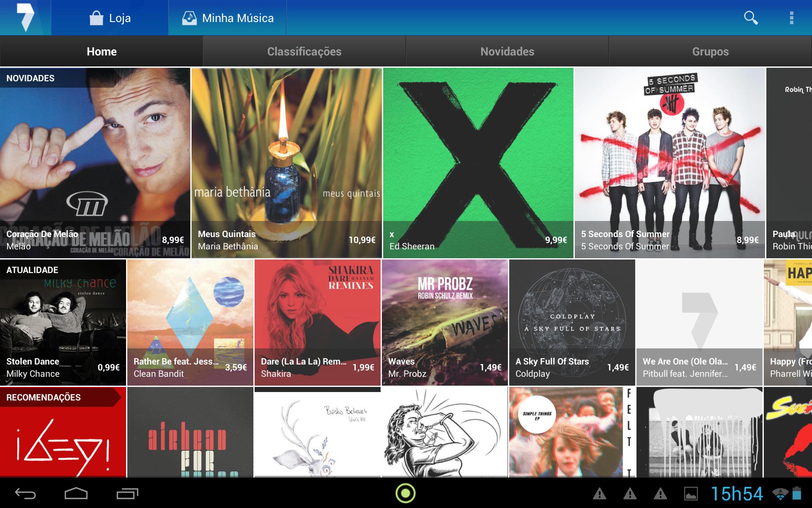Open Rather Be by Clean Bandit
Viewport: 812px width, 508px height.
click(190, 323)
